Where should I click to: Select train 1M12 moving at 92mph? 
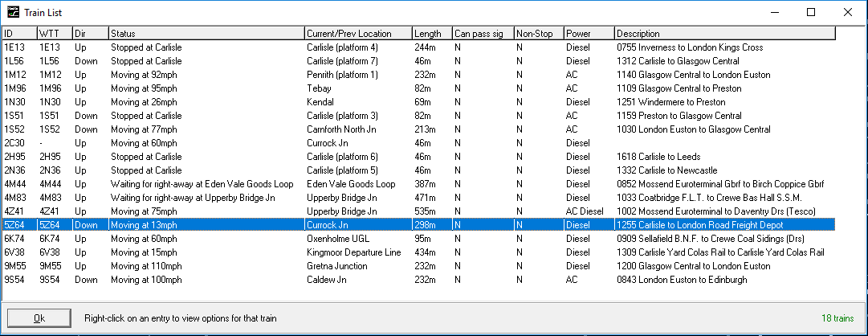(418, 75)
